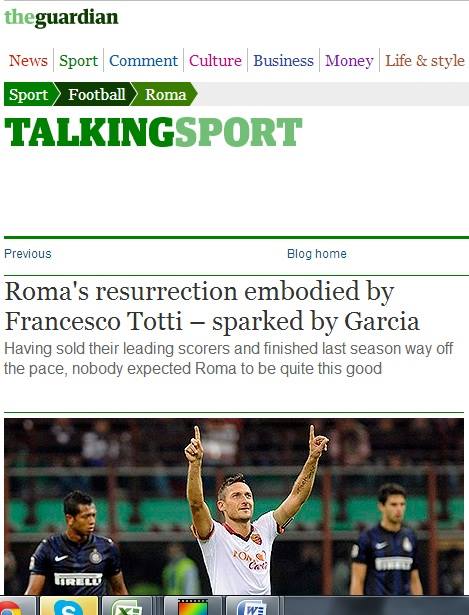The height and width of the screenshot is (615, 469).
Task: Select the Sport breadcrumb
Action: 28,94
